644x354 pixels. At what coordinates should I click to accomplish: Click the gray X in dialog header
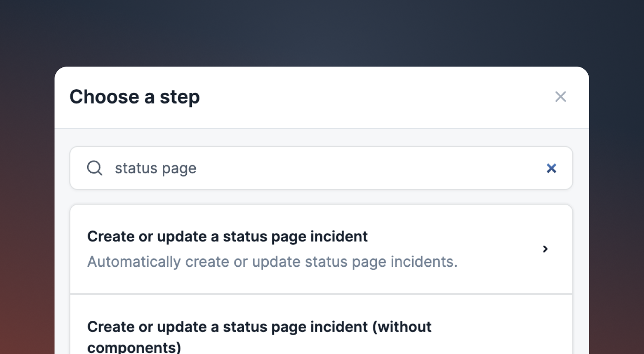(560, 97)
